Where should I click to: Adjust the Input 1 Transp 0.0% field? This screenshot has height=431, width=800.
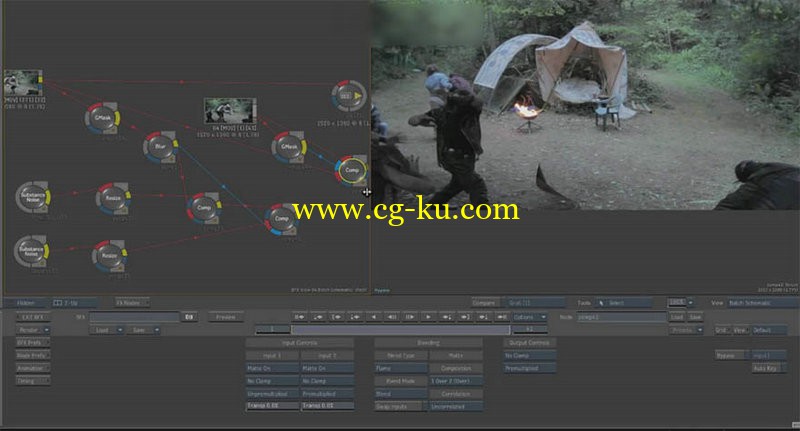272,406
